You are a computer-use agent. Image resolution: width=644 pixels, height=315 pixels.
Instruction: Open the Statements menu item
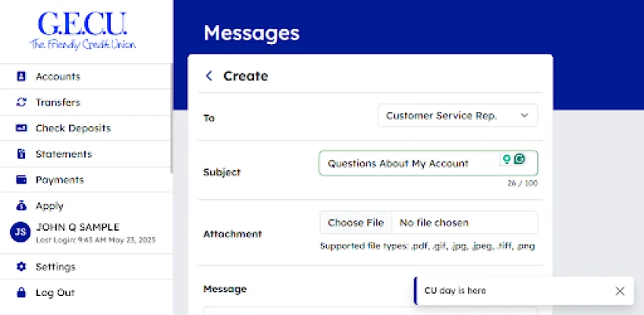[63, 154]
